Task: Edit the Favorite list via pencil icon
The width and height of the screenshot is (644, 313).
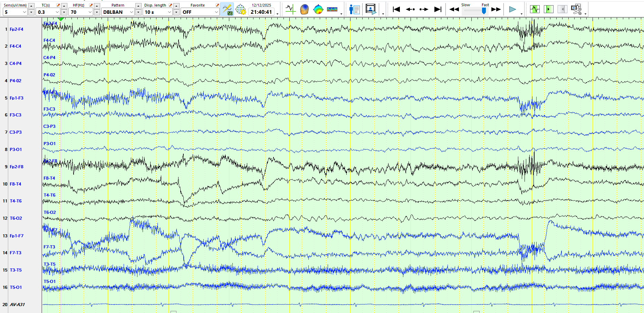Action: (217, 5)
